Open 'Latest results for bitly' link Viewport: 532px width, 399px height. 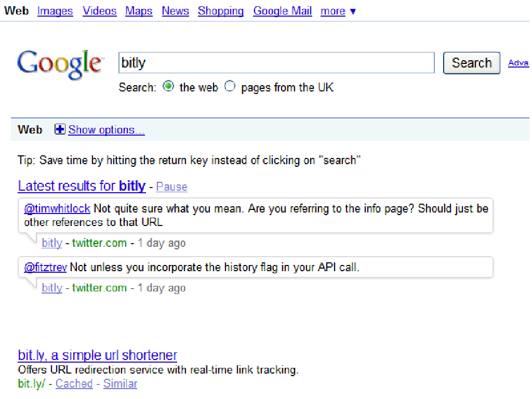pos(82,186)
